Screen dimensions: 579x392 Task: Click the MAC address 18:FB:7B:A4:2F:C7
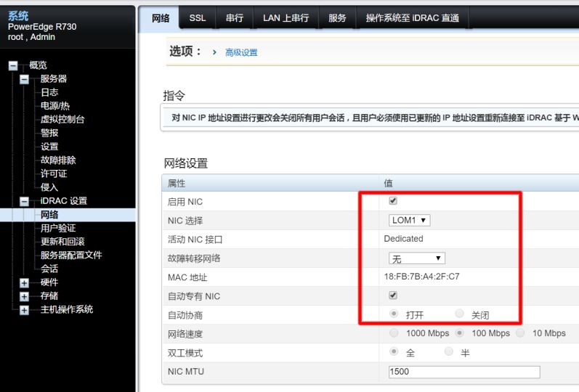[x=421, y=277]
